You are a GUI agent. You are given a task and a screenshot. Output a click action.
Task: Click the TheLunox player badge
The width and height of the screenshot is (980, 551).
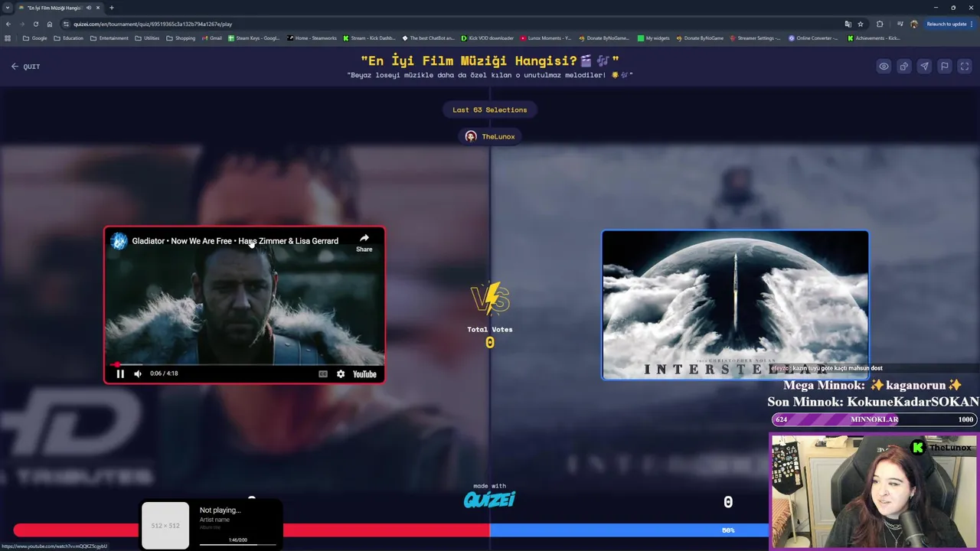[x=490, y=136]
